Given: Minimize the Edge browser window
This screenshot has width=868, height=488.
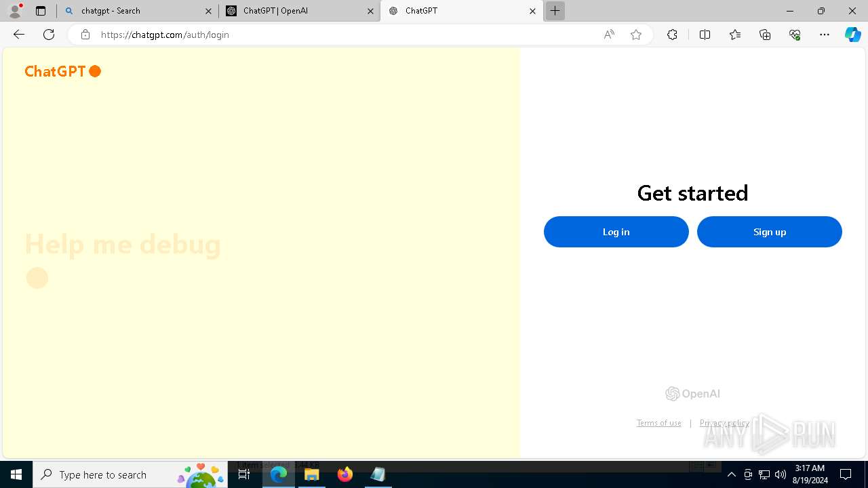Looking at the screenshot, I should [789, 11].
